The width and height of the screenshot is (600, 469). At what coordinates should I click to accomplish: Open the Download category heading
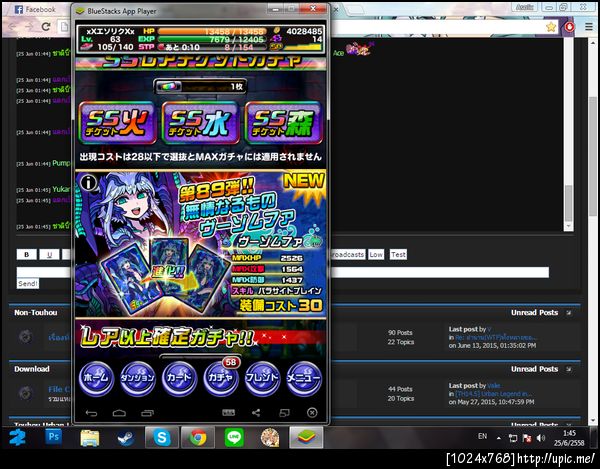(x=32, y=369)
